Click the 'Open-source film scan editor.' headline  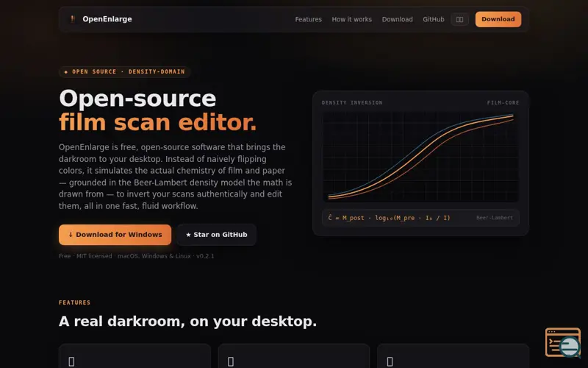(x=158, y=110)
